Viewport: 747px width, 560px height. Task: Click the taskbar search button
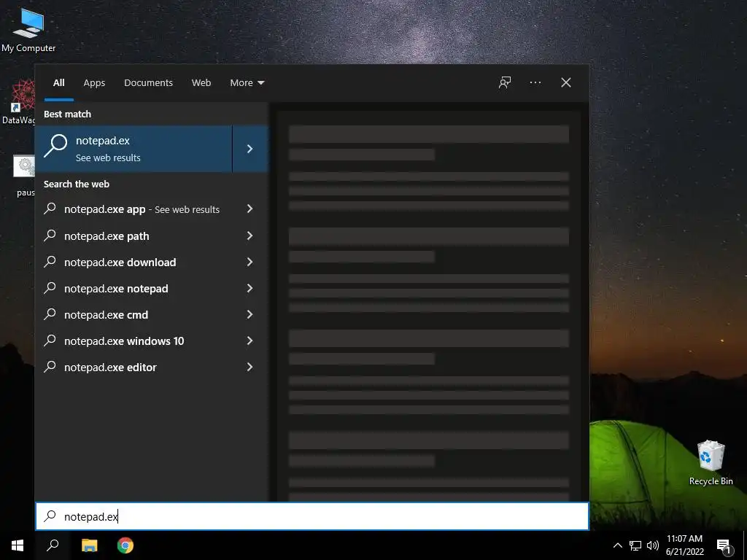tap(53, 545)
